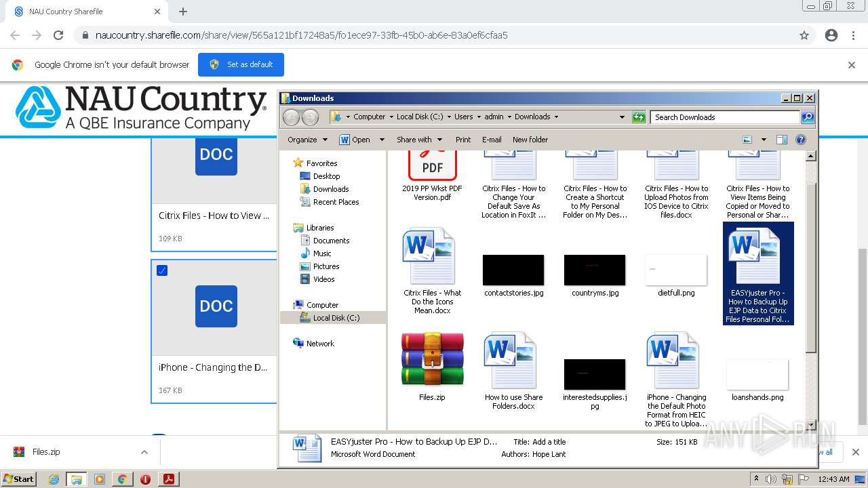Open the Music library

pos(322,253)
